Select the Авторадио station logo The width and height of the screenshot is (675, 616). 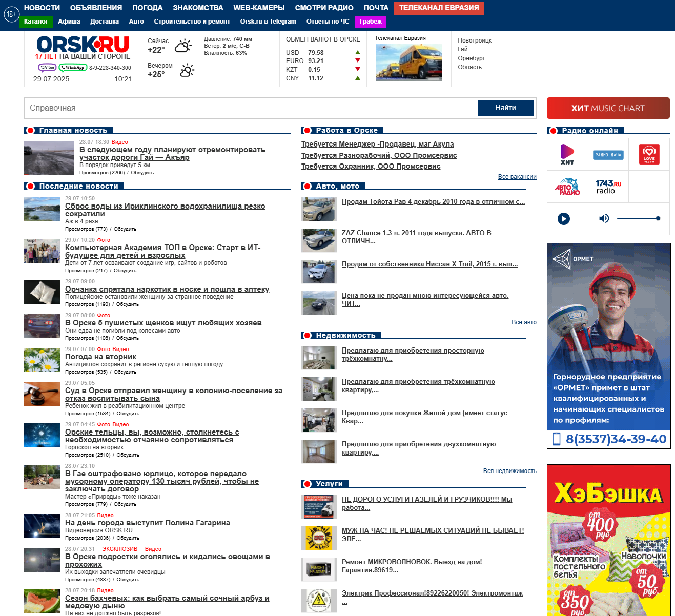coord(567,187)
